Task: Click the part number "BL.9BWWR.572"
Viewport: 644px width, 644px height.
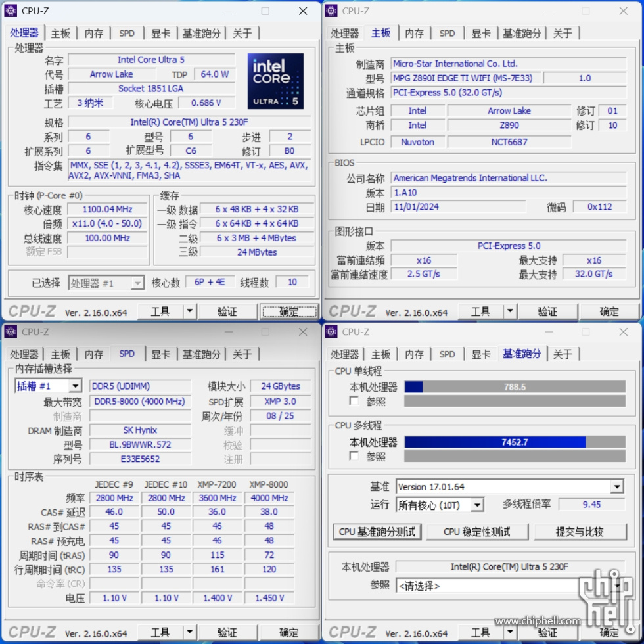Action: point(140,444)
